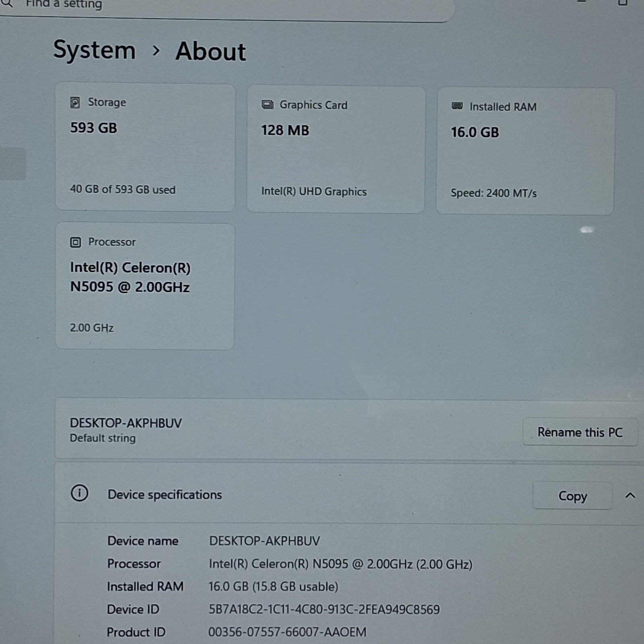The height and width of the screenshot is (644, 644).
Task: Click the Rename this PC button
Action: pyautogui.click(x=580, y=432)
